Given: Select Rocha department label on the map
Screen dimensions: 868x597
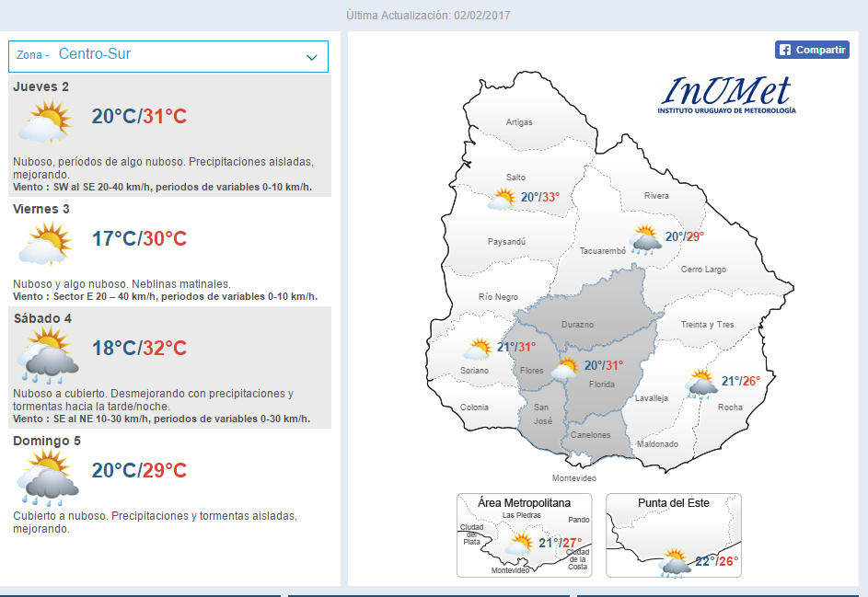Looking at the screenshot, I should coord(730,408).
